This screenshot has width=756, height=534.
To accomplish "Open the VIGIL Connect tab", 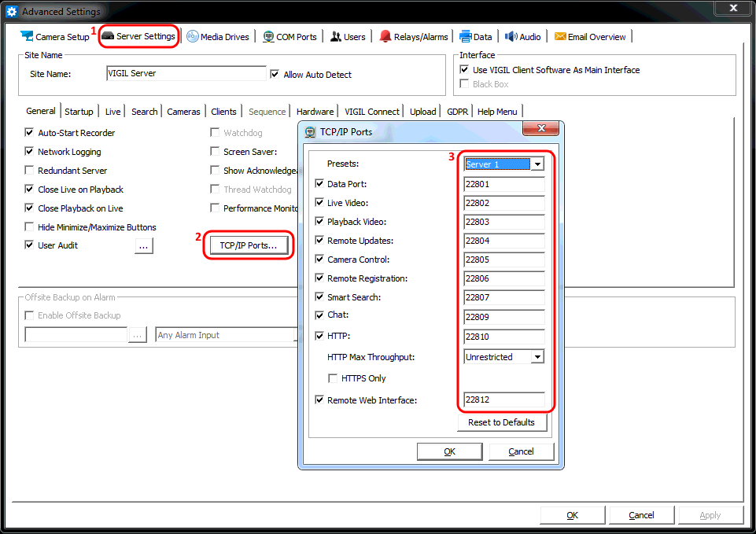I will pos(372,112).
